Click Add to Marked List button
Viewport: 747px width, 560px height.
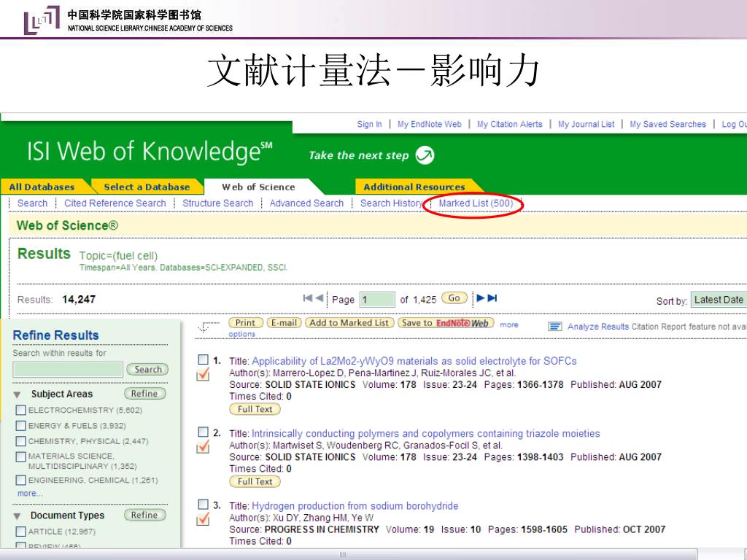(349, 323)
